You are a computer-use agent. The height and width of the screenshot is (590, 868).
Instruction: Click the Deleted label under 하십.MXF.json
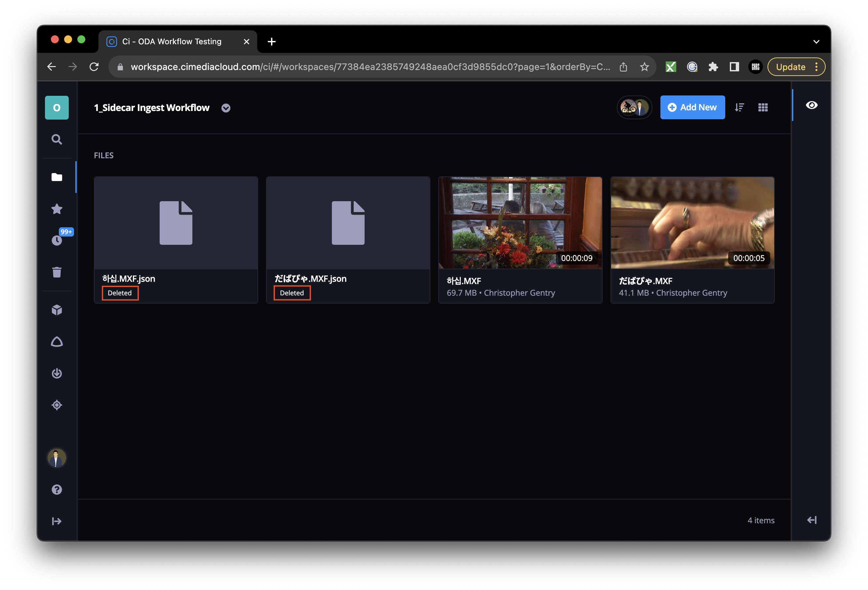tap(120, 293)
